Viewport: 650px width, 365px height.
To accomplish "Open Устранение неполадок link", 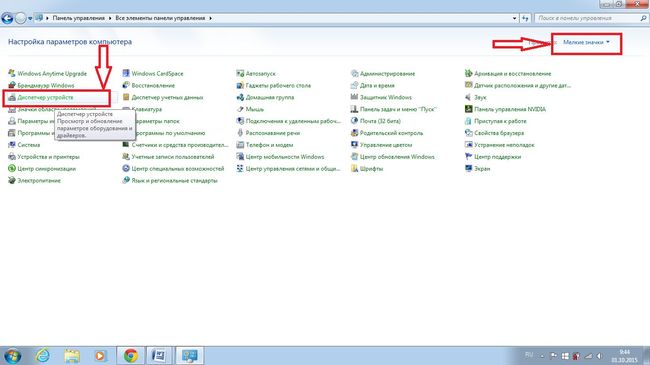I will [x=504, y=145].
